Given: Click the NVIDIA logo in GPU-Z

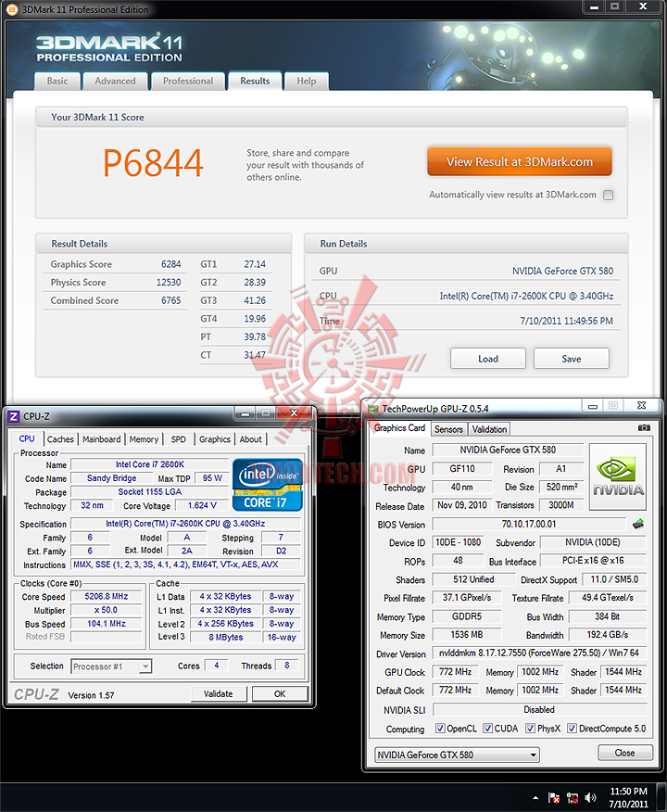Looking at the screenshot, I should tap(618, 477).
